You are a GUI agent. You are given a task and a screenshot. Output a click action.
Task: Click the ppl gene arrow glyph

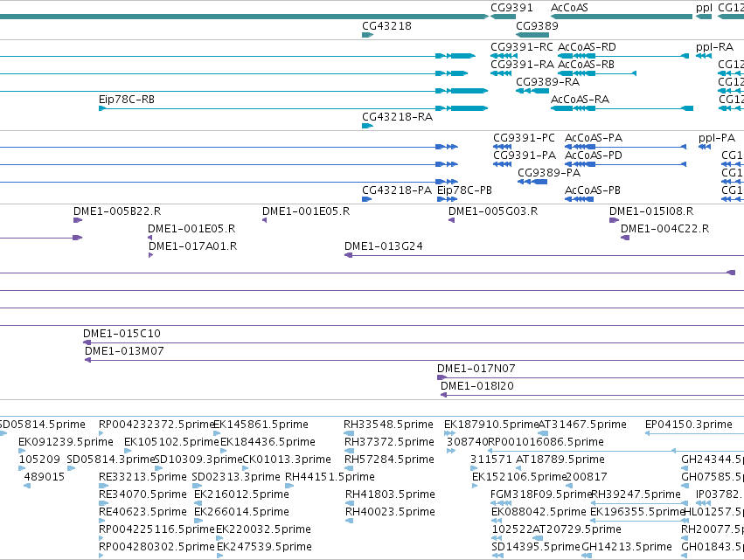(x=704, y=17)
